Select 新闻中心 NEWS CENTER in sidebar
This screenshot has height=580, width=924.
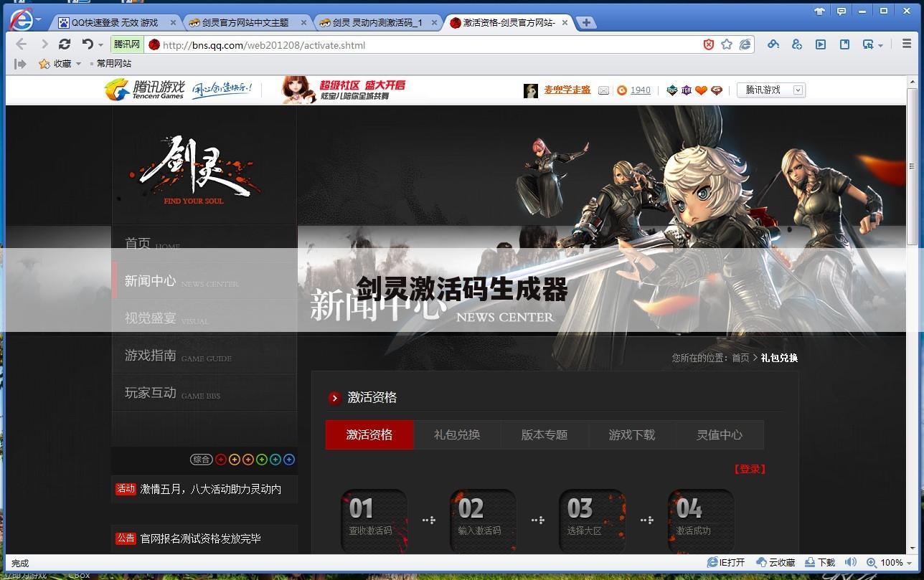204,281
